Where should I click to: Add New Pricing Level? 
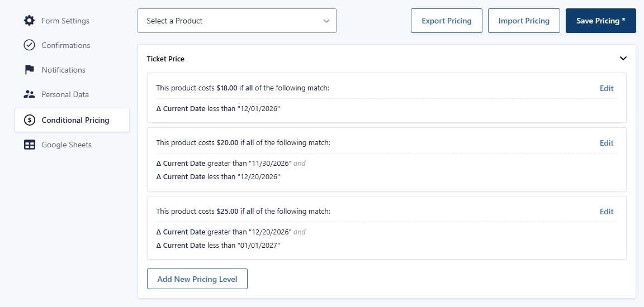[x=197, y=279]
